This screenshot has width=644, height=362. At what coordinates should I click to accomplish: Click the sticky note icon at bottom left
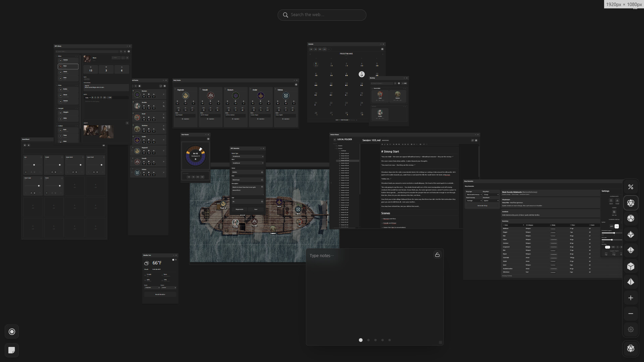[12, 350]
